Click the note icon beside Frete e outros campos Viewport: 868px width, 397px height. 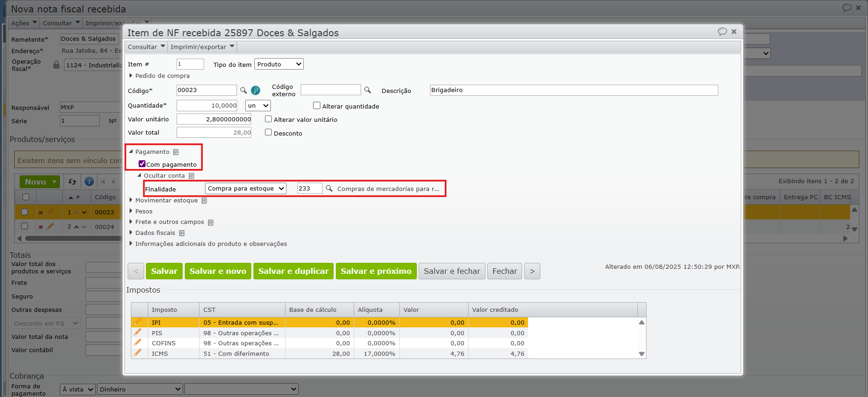point(210,222)
